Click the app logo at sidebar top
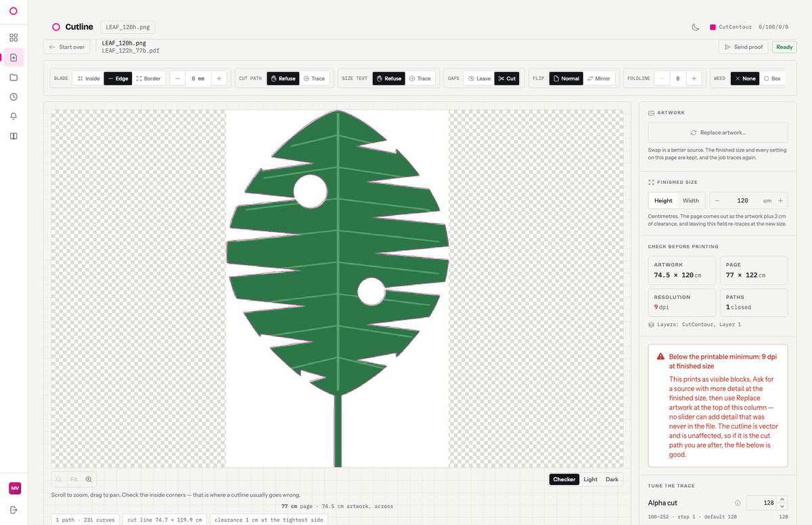The width and height of the screenshot is (812, 525). click(x=14, y=11)
